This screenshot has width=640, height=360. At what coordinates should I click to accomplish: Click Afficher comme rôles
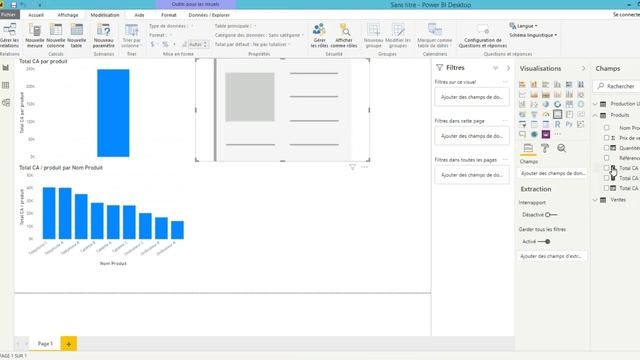pos(344,36)
